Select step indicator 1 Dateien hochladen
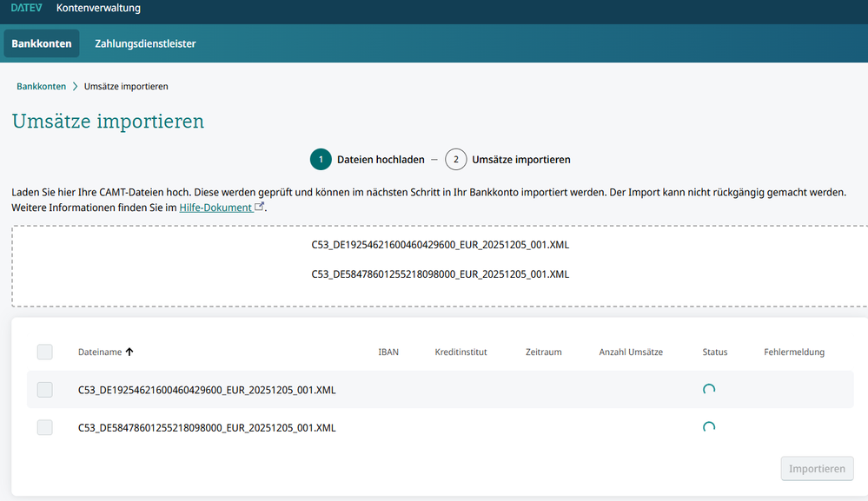The image size is (868, 501). pos(321,159)
